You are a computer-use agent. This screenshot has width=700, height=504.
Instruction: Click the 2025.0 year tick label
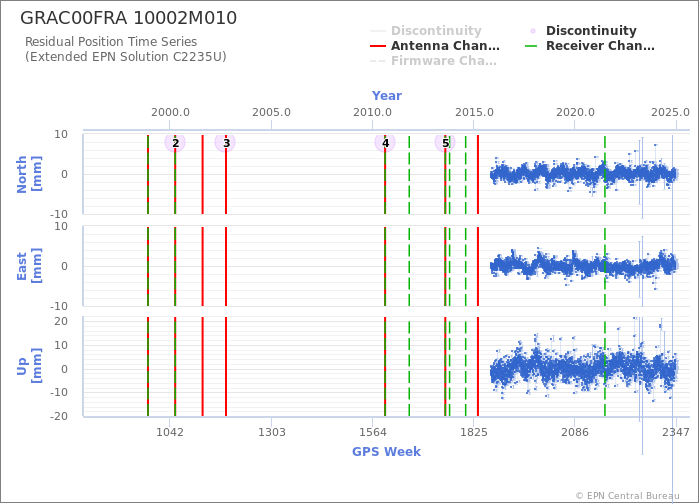(670, 112)
